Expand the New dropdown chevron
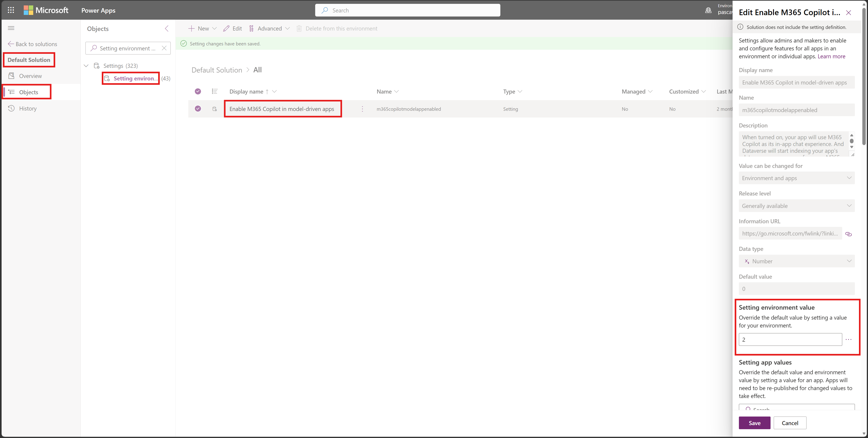This screenshot has height=438, width=868. [214, 29]
